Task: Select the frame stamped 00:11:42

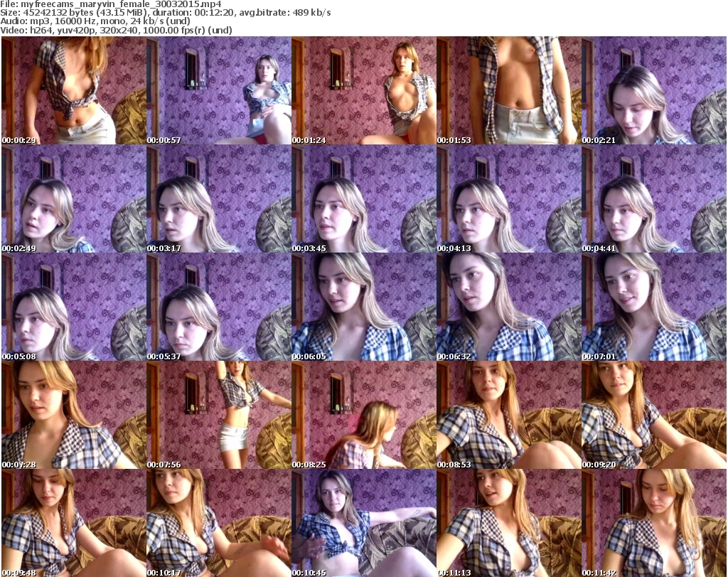Action: pos(654,523)
